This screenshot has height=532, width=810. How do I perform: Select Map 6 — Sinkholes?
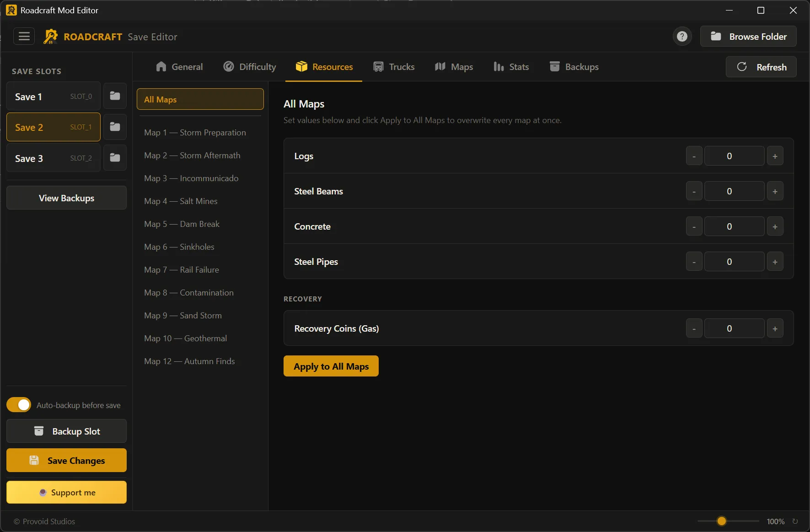200,247
